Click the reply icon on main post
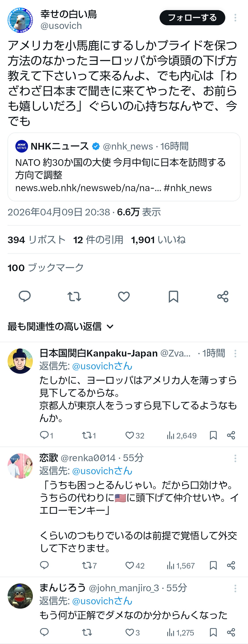 25,296
